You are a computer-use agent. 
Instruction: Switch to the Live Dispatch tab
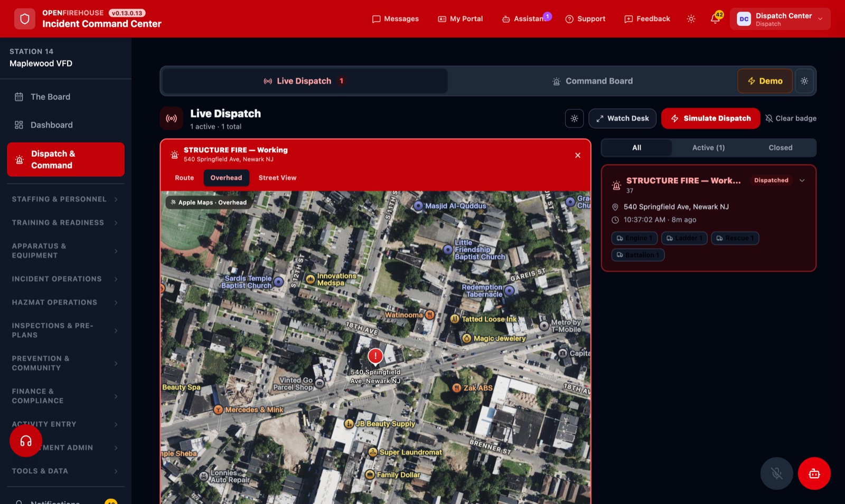tap(305, 81)
